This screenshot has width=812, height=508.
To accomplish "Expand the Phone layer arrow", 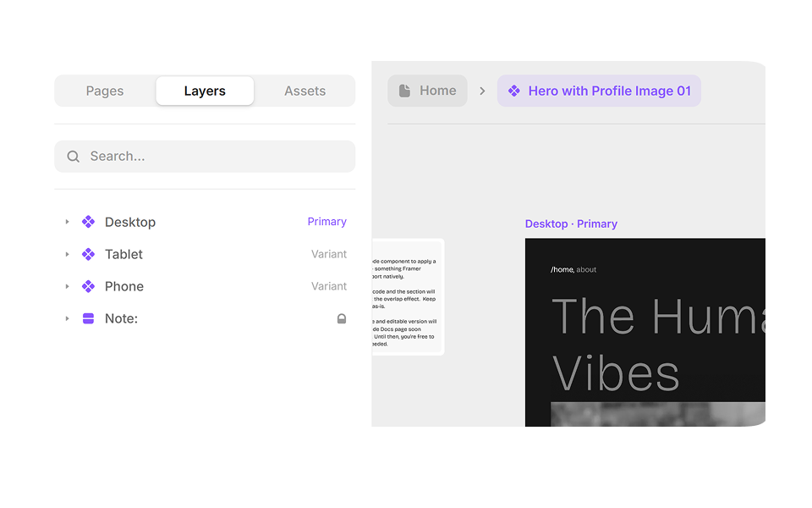I will click(67, 286).
